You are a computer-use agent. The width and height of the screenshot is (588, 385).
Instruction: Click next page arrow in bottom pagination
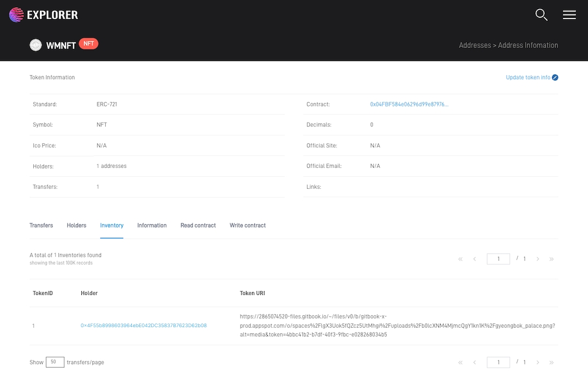pyautogui.click(x=538, y=363)
